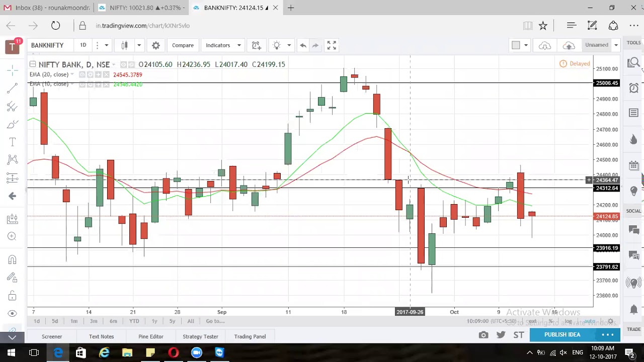Open chart properties gear icon
The image size is (644, 362).
point(156,45)
